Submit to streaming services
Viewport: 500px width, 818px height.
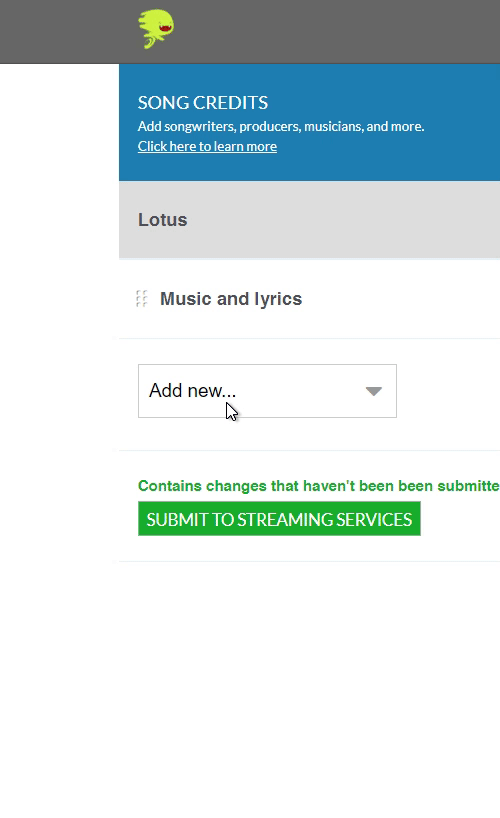(x=279, y=519)
